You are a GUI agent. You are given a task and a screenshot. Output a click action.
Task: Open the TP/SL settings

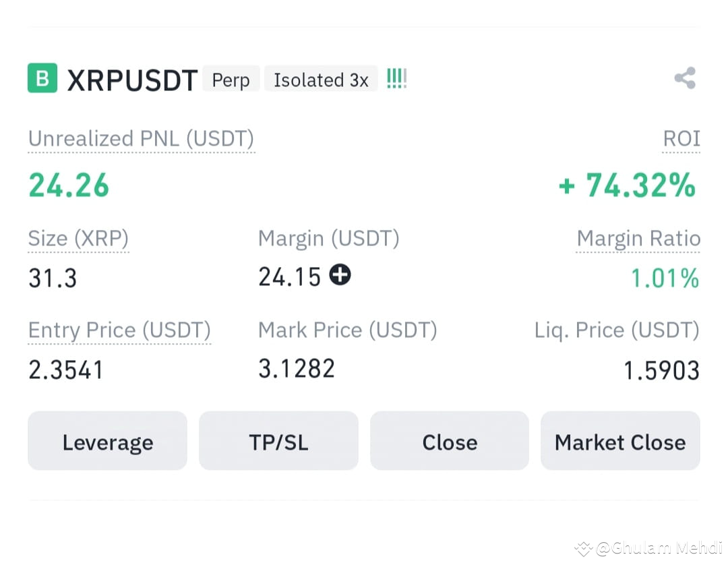(278, 441)
